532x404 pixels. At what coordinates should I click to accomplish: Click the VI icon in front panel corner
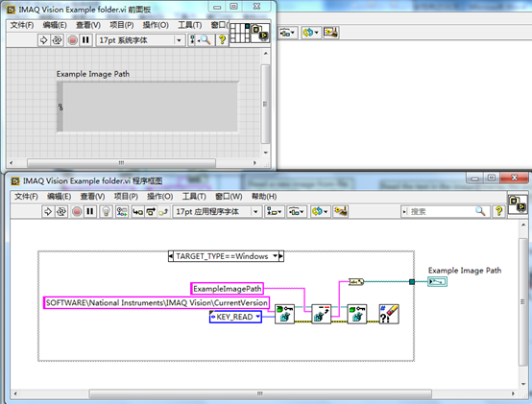coord(260,33)
